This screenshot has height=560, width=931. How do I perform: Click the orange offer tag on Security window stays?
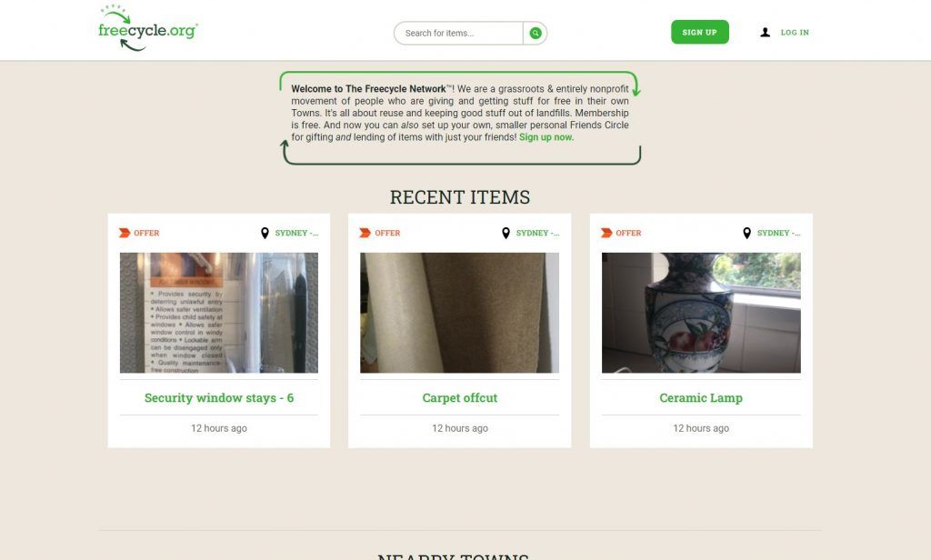pyautogui.click(x=125, y=233)
